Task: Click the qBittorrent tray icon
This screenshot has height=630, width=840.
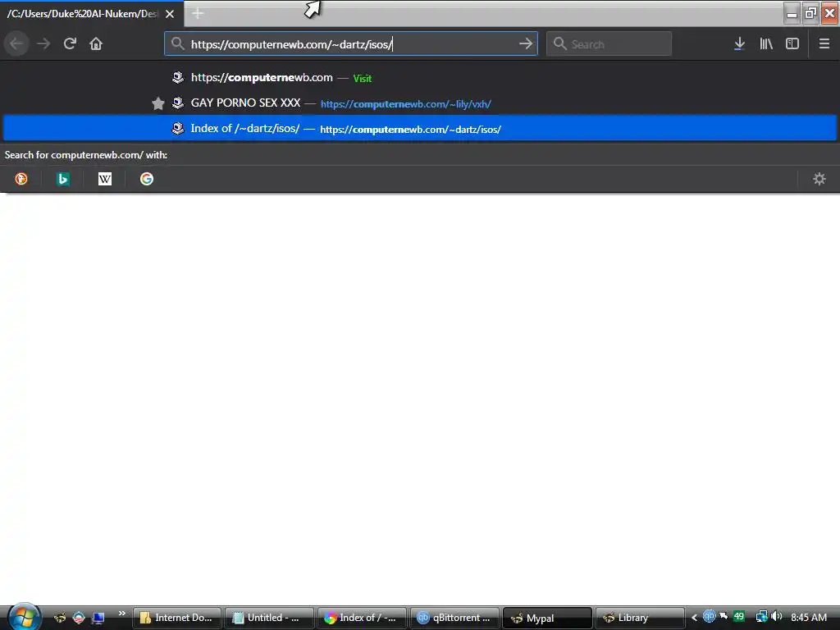Action: [x=709, y=617]
